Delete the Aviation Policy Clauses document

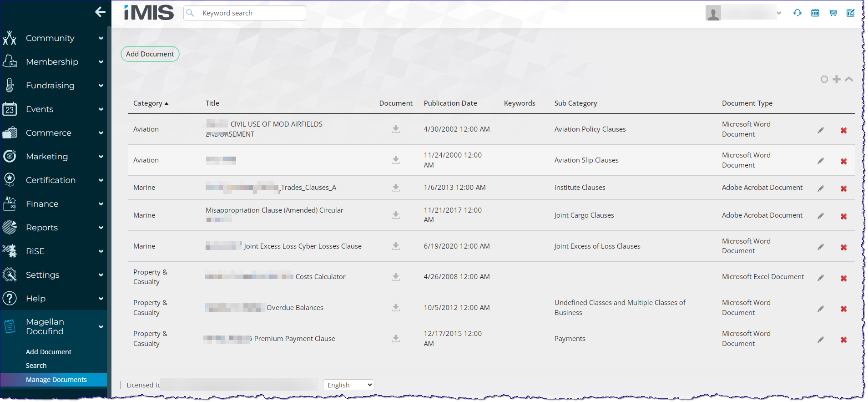[843, 131]
